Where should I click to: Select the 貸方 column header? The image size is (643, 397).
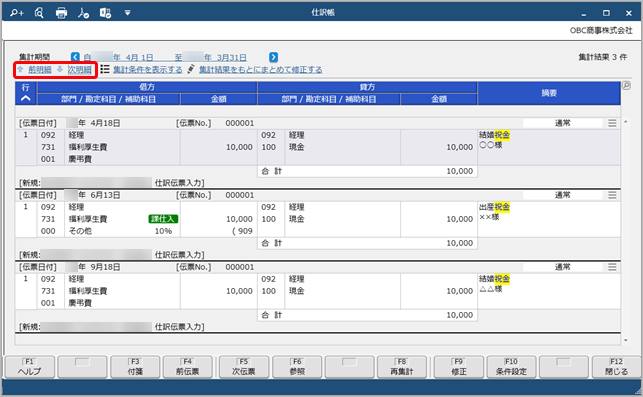pos(367,87)
